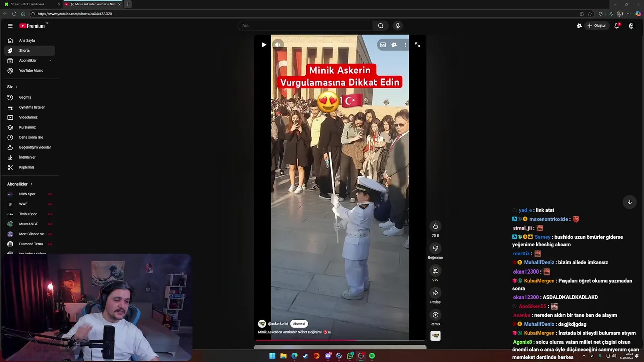644x362 pixels.
Task: Open NOW Spor channel subscription
Action: click(29, 194)
